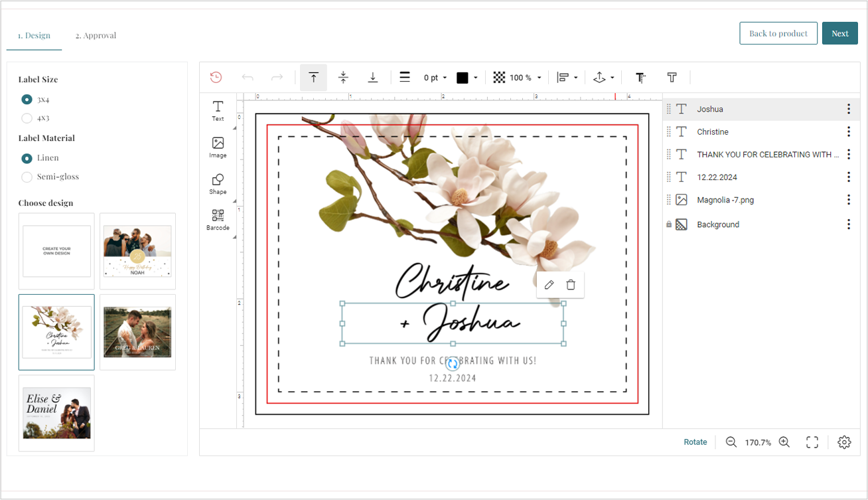The width and height of the screenshot is (868, 500).
Task: Open the 100 % opacity dropdown
Action: coord(526,78)
